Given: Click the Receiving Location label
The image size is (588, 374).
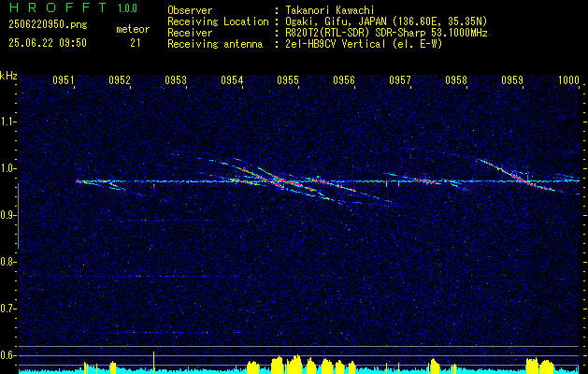Looking at the screenshot, I should point(218,22).
